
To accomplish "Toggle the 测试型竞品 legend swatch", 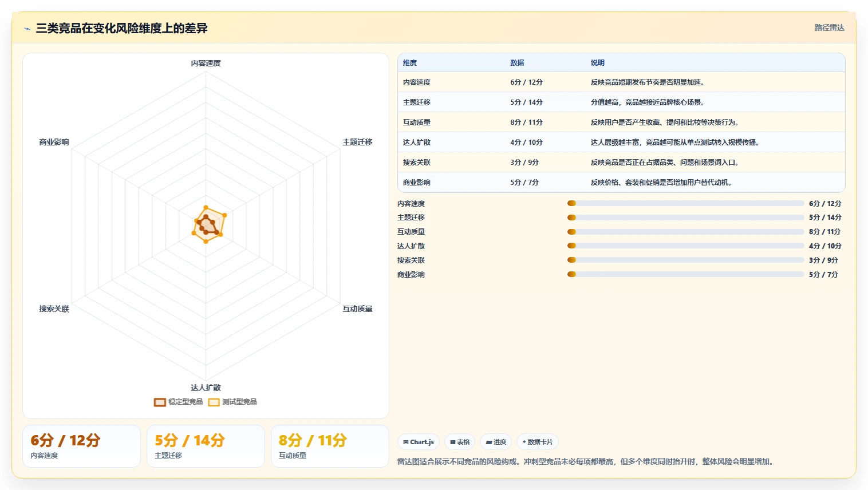I will 214,402.
